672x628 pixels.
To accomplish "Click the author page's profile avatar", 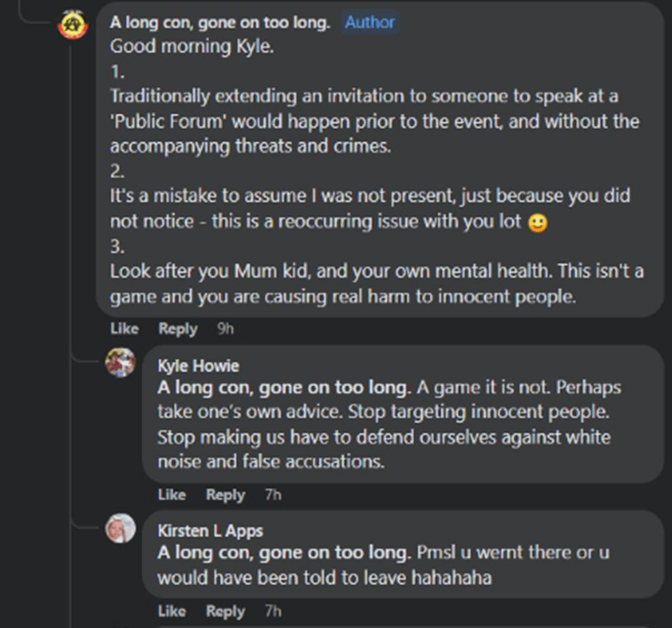I will [x=73, y=25].
